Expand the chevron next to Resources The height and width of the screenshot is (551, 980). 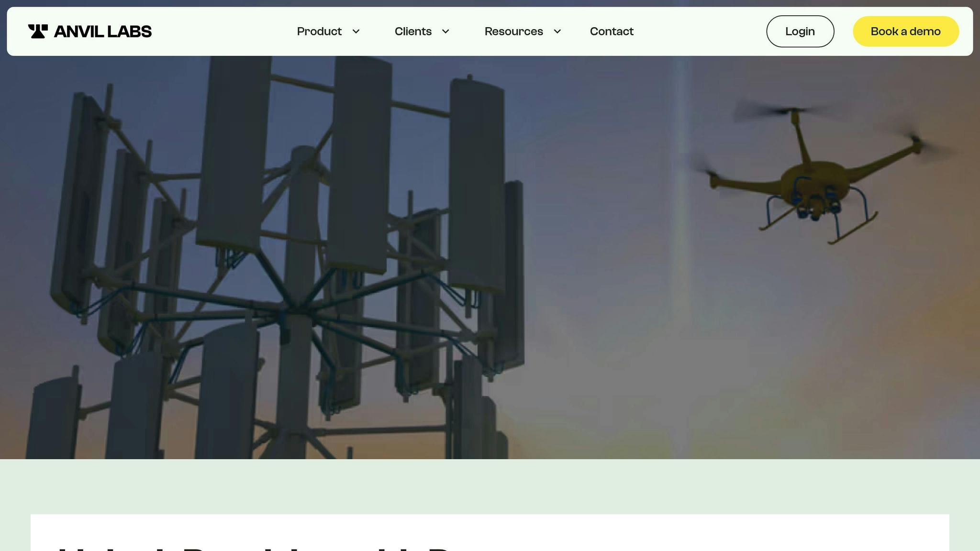557,32
